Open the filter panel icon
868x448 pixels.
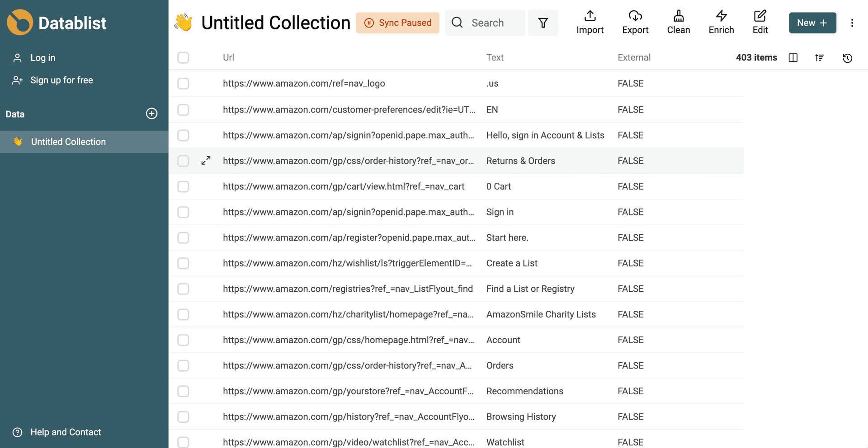point(543,23)
